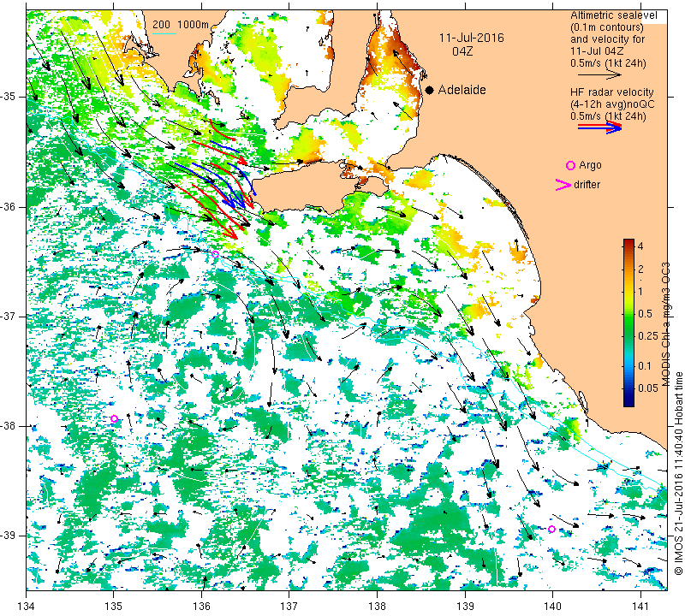Viewport: 685px width, 616px height.
Task: Click longitude axis label "135"
Action: coord(114,607)
